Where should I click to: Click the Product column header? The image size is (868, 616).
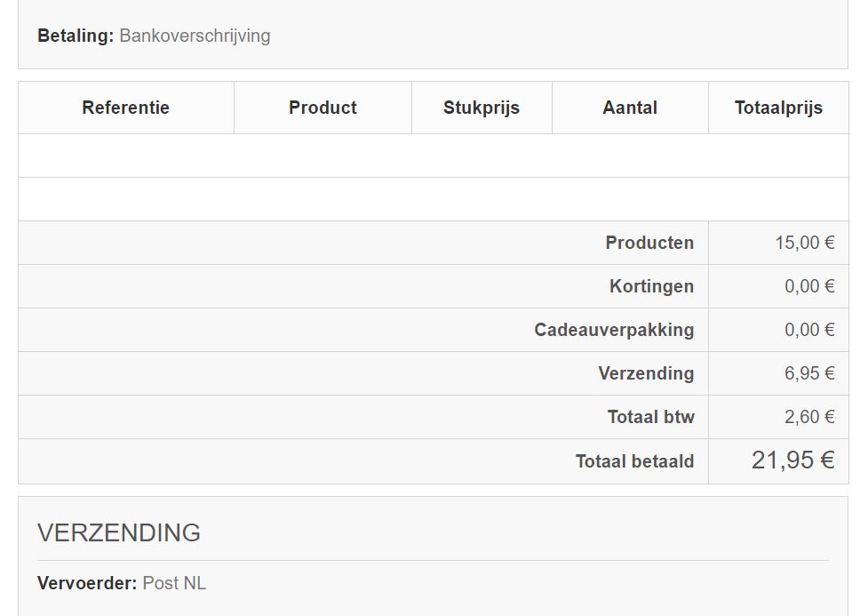click(x=323, y=108)
